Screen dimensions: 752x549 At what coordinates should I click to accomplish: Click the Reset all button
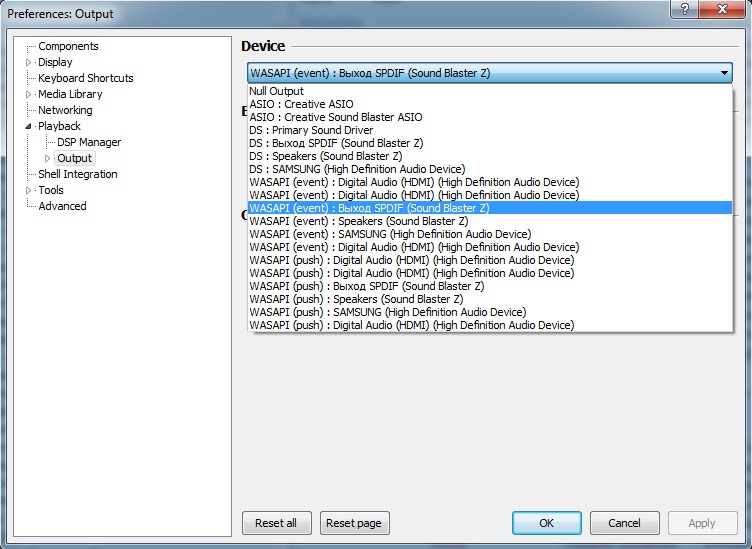click(x=277, y=523)
